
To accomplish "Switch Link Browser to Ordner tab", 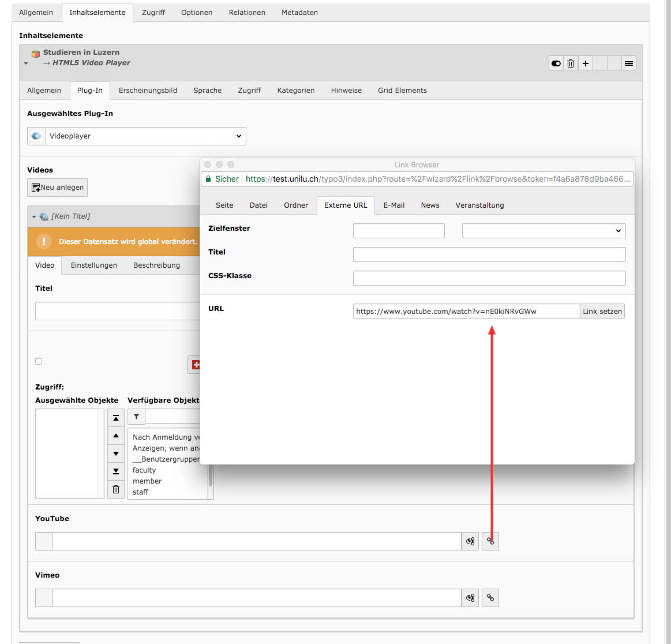I will click(x=296, y=205).
